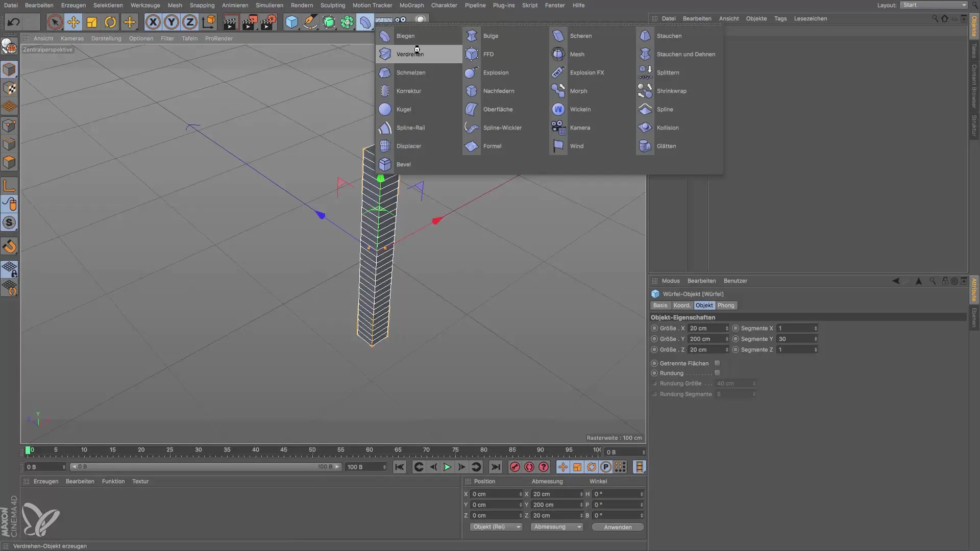Screen dimensions: 980x551
Task: Open the spline pen tool menu
Action: (310, 22)
